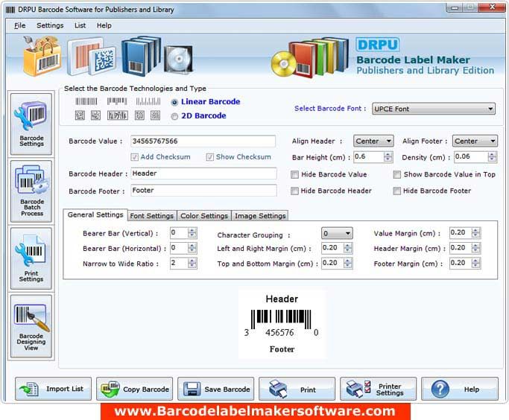Screen dimensions: 509x420
Task: Open the File menu
Action: [x=19, y=25]
